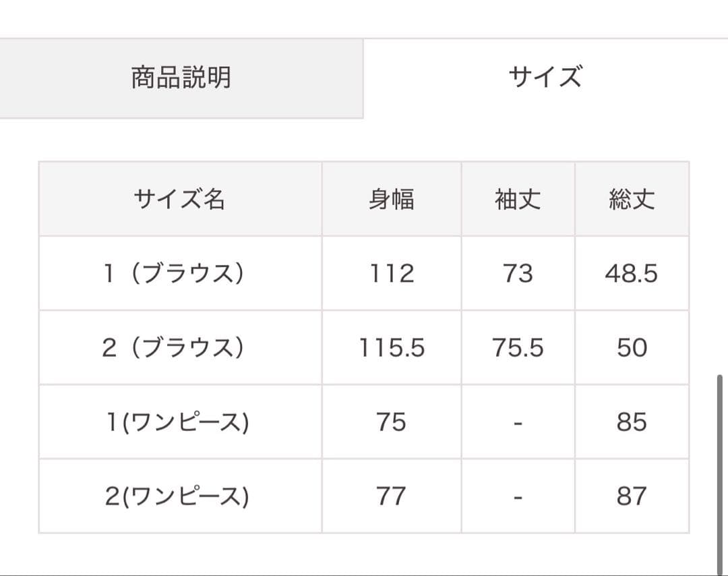Click the 77 body width value

coord(391,496)
